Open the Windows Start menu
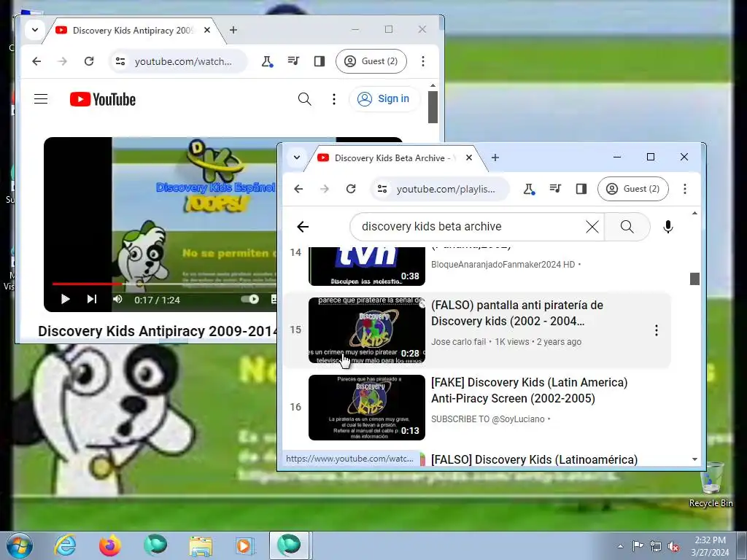 pos(20,545)
